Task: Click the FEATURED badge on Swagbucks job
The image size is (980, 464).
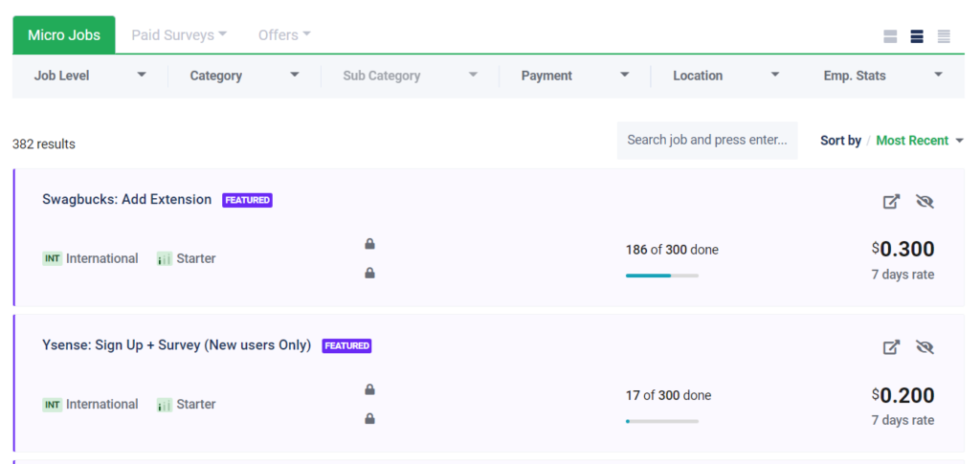Action: [x=248, y=201]
